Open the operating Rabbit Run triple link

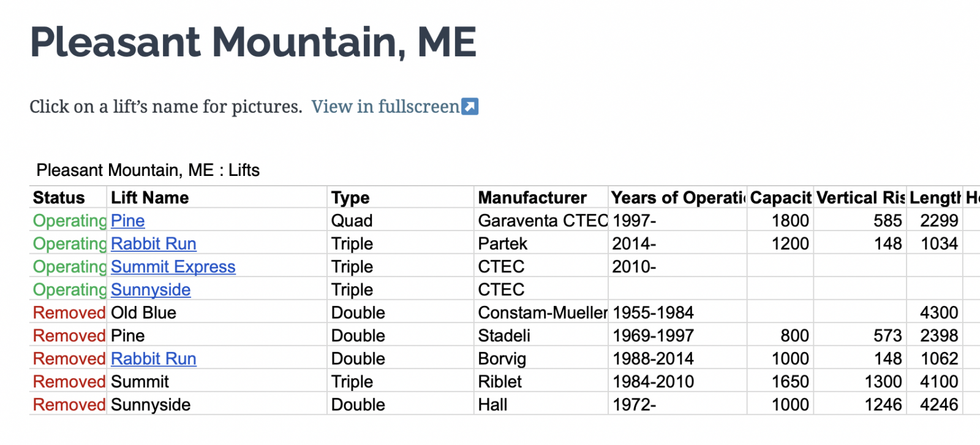tap(154, 244)
